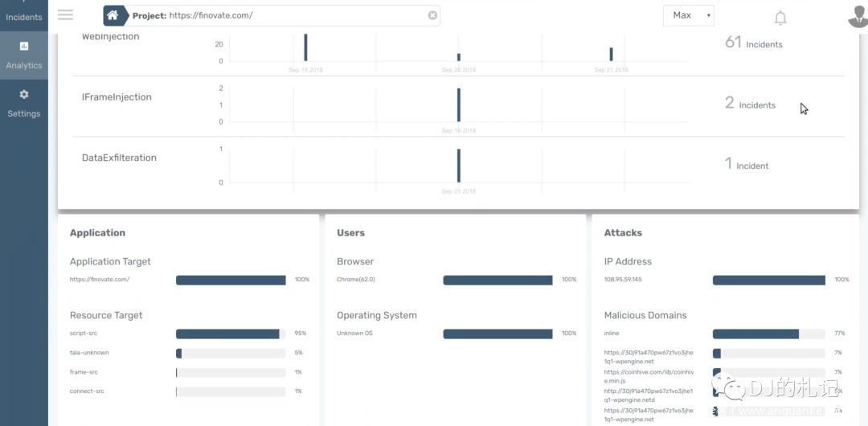The width and height of the screenshot is (868, 426).
Task: Click the Chrome(62.0) browser usage bar
Action: [x=497, y=280]
